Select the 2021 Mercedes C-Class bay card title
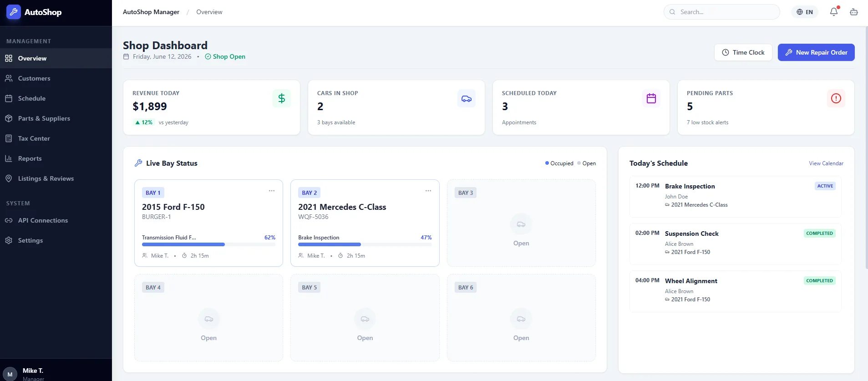The height and width of the screenshot is (381, 868). [342, 207]
